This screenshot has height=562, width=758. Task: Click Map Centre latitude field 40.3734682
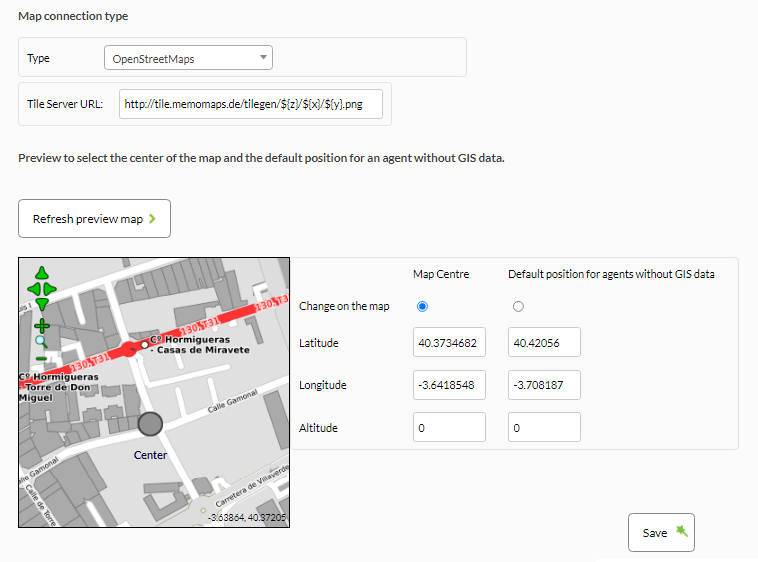click(449, 343)
